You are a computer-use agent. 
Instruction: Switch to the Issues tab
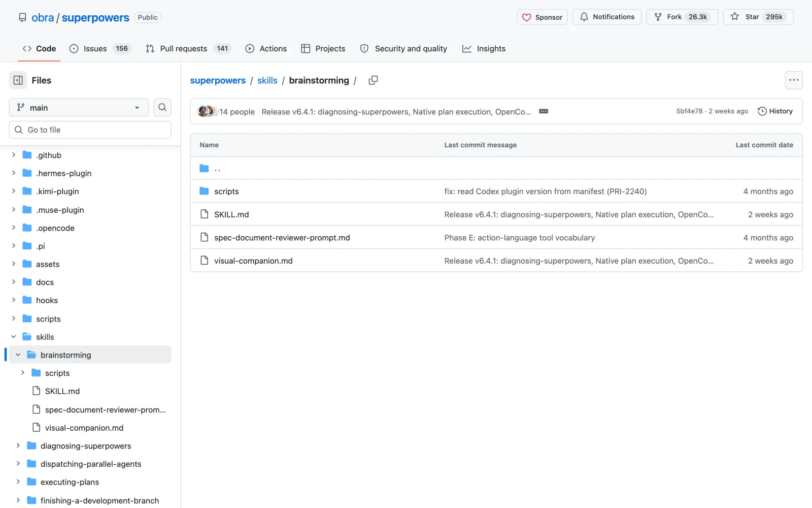click(100, 49)
